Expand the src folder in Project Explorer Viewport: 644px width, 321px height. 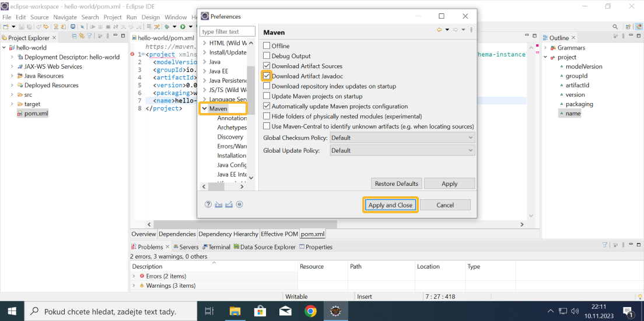pyautogui.click(x=12, y=95)
